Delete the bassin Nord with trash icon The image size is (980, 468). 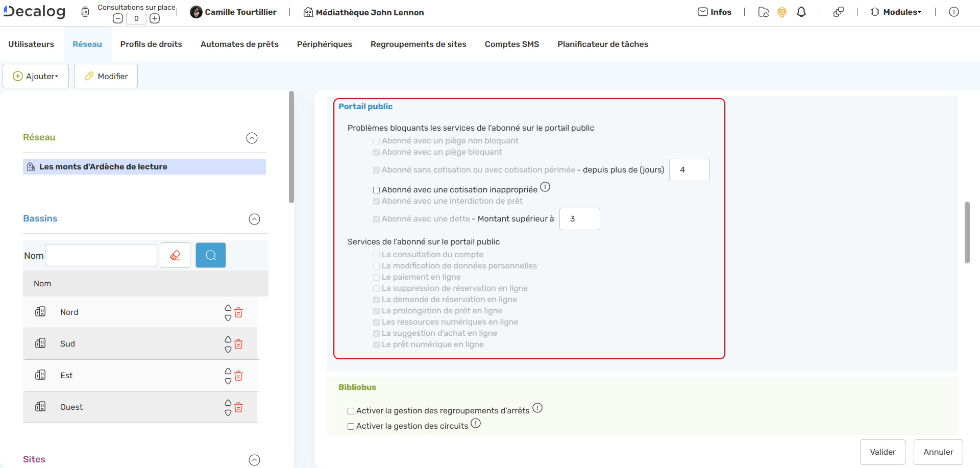238,312
